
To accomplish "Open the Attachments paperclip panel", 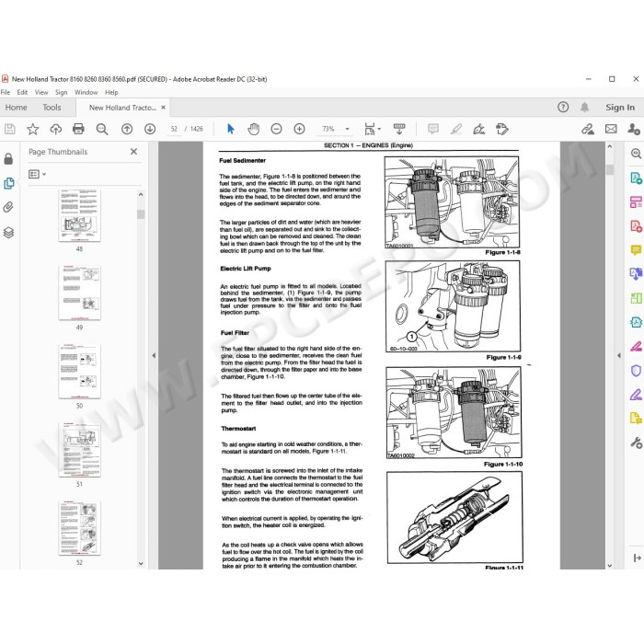I will 8,207.
